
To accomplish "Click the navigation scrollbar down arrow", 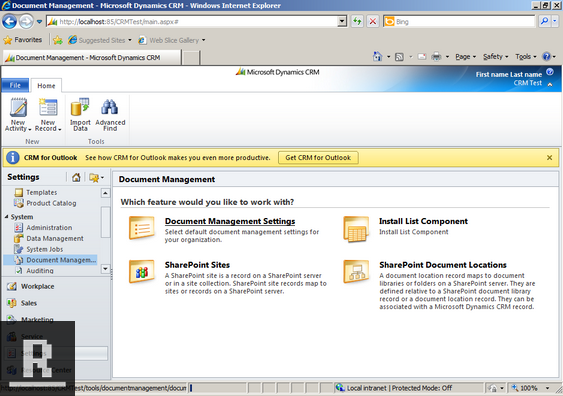I will click(105, 269).
